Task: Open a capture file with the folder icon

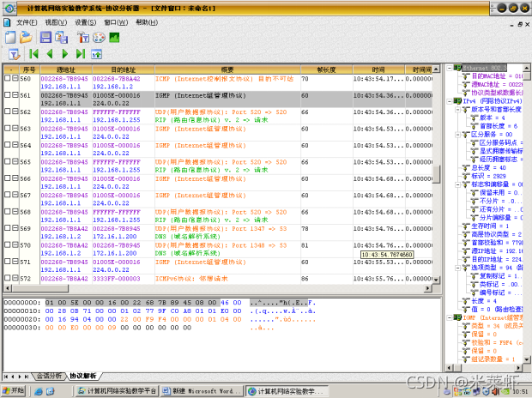Action: tap(26, 38)
